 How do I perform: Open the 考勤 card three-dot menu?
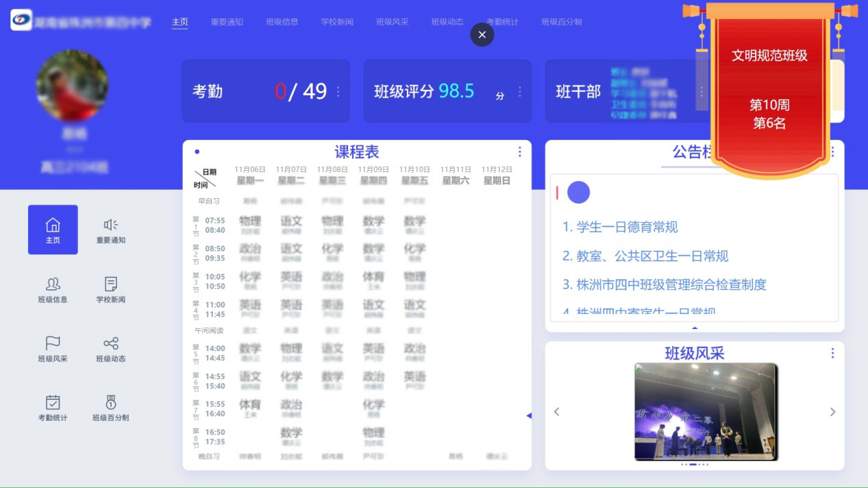338,91
